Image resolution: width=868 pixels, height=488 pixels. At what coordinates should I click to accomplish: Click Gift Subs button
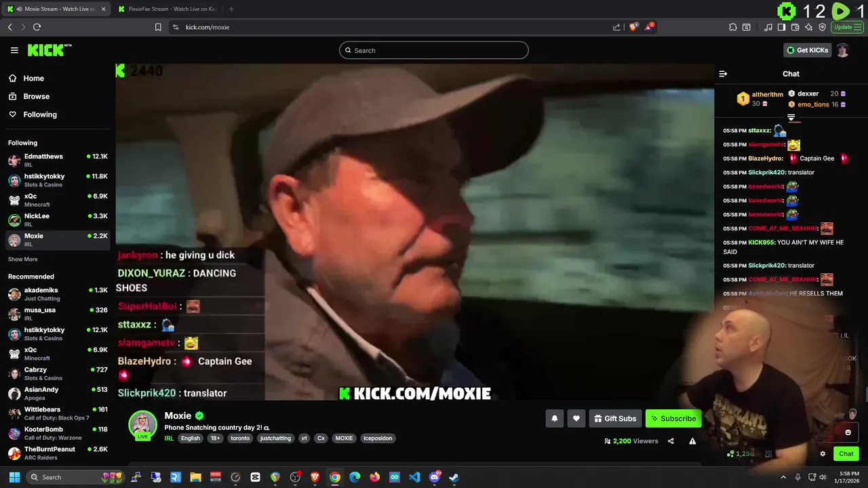click(x=615, y=419)
